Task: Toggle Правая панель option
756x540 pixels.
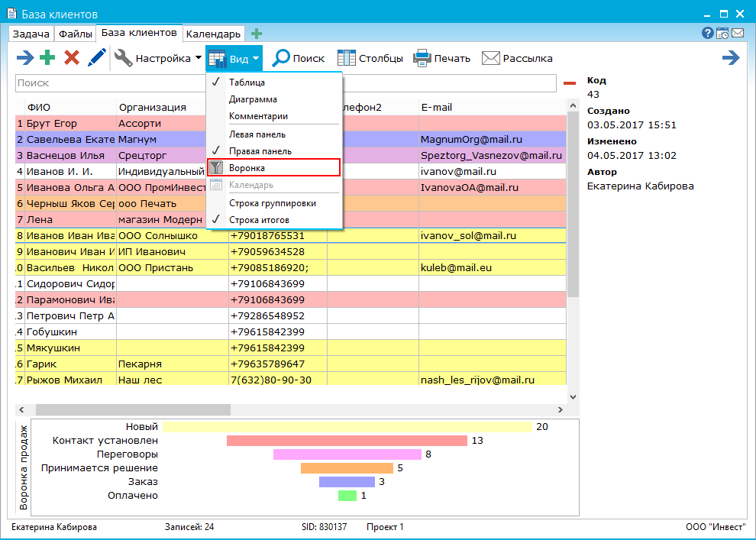Action: tap(260, 151)
